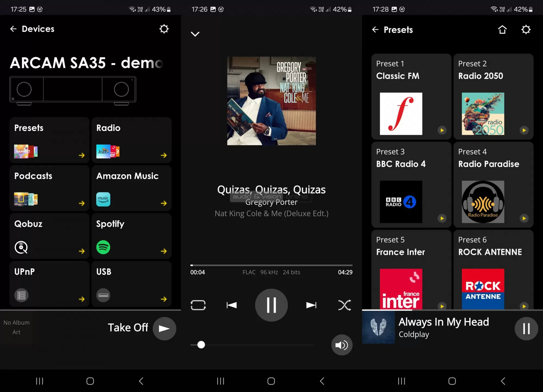Tap the Devices header title
Screen dimensions: 543x392
(x=38, y=29)
